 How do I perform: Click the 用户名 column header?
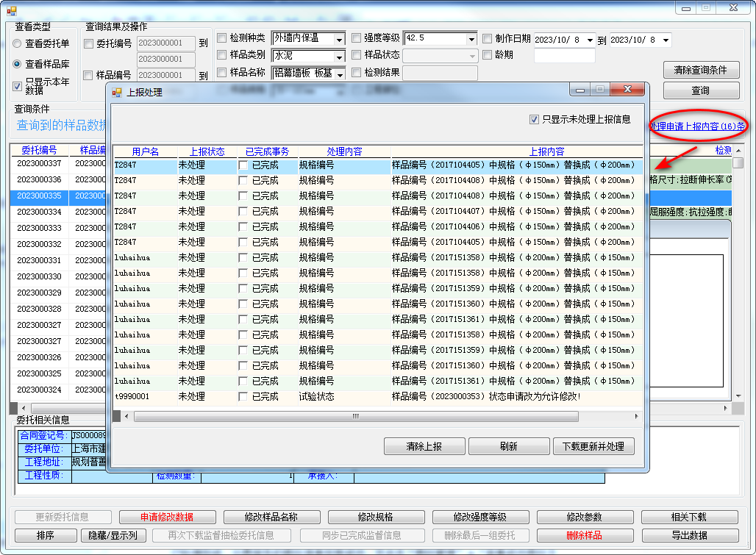point(146,151)
